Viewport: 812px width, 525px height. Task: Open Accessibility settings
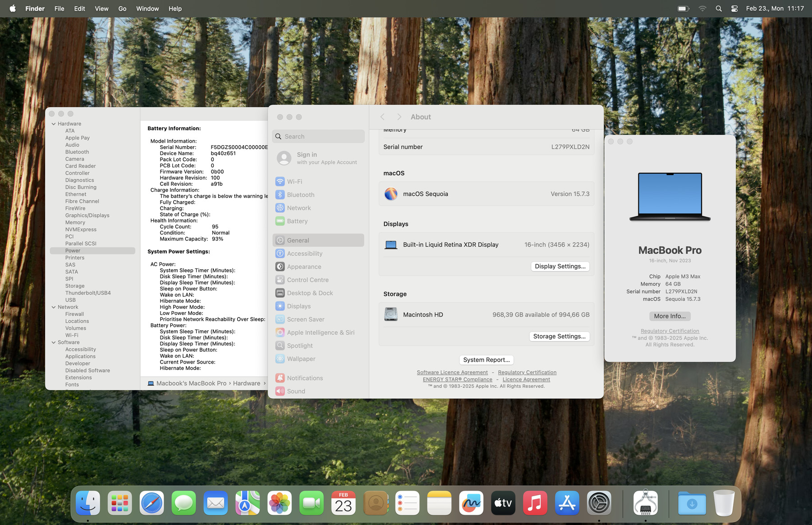[x=304, y=253]
